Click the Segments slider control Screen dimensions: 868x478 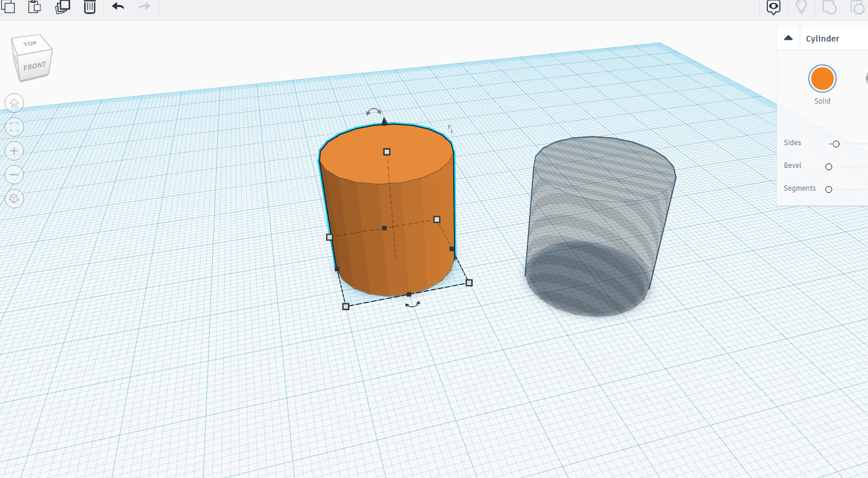tap(829, 189)
